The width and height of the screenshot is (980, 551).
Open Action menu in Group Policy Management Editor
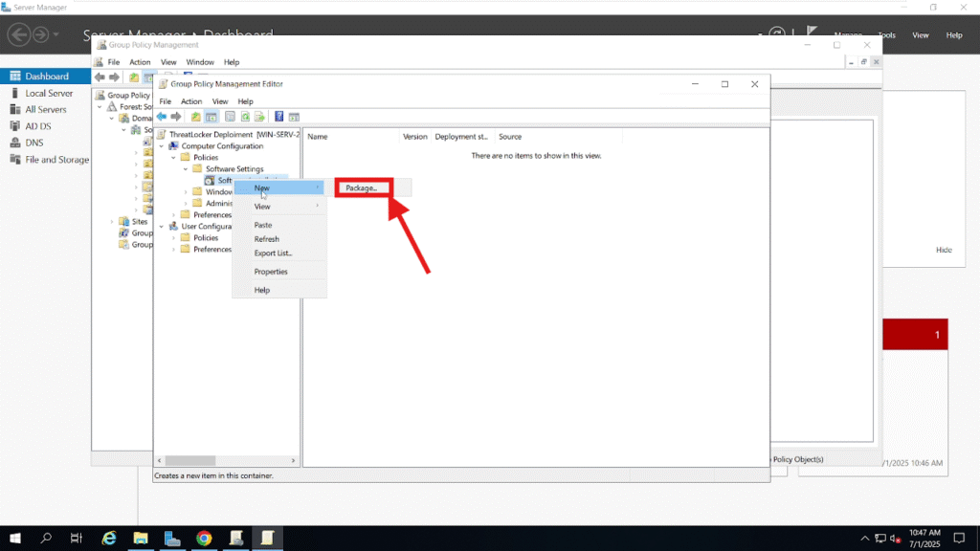tap(191, 101)
